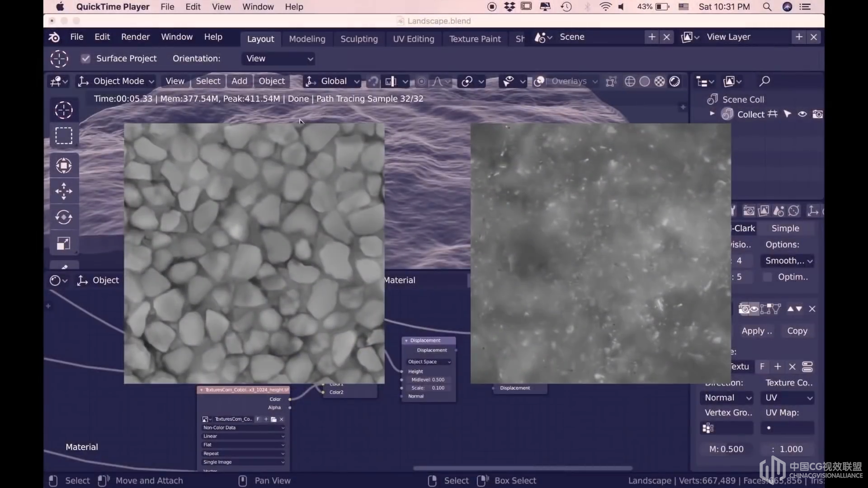Add a new view layer
The height and width of the screenshot is (488, 868).
[799, 37]
